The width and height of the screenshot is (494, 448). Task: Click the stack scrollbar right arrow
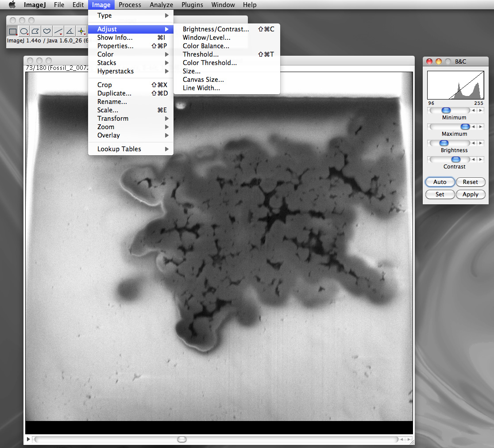(x=409, y=439)
